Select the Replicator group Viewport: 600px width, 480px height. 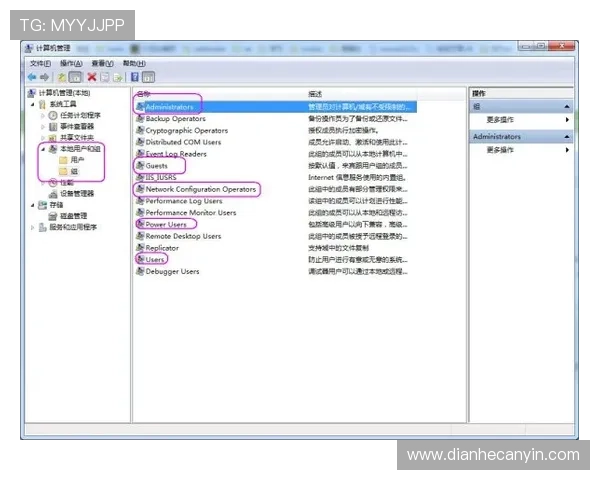162,248
